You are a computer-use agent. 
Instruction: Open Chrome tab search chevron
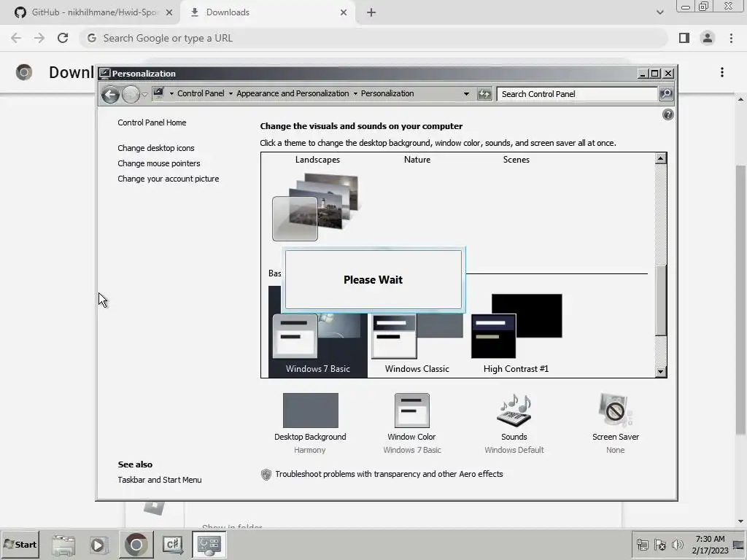(659, 12)
